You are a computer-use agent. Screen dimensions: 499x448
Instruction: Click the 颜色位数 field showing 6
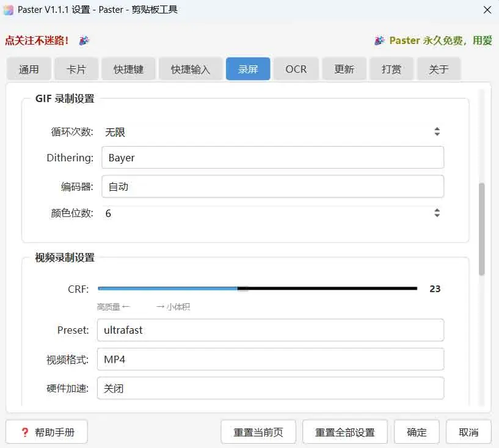click(273, 213)
